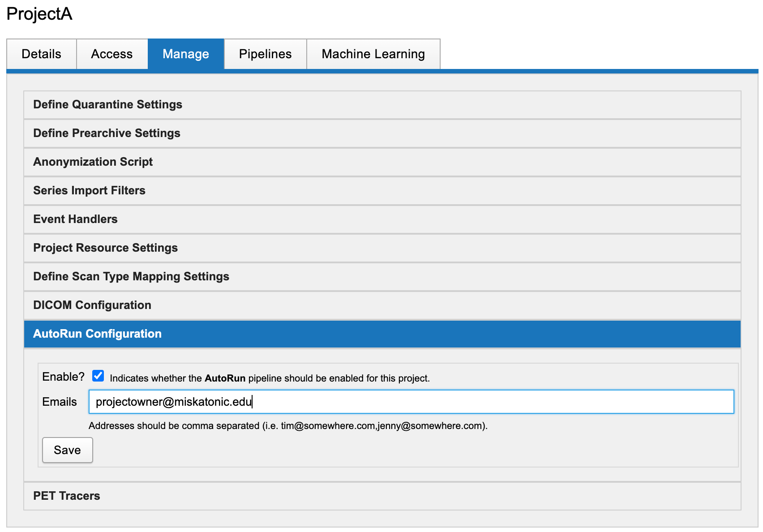This screenshot has height=532, width=763.
Task: Click into the Emails input field
Action: [x=411, y=402]
